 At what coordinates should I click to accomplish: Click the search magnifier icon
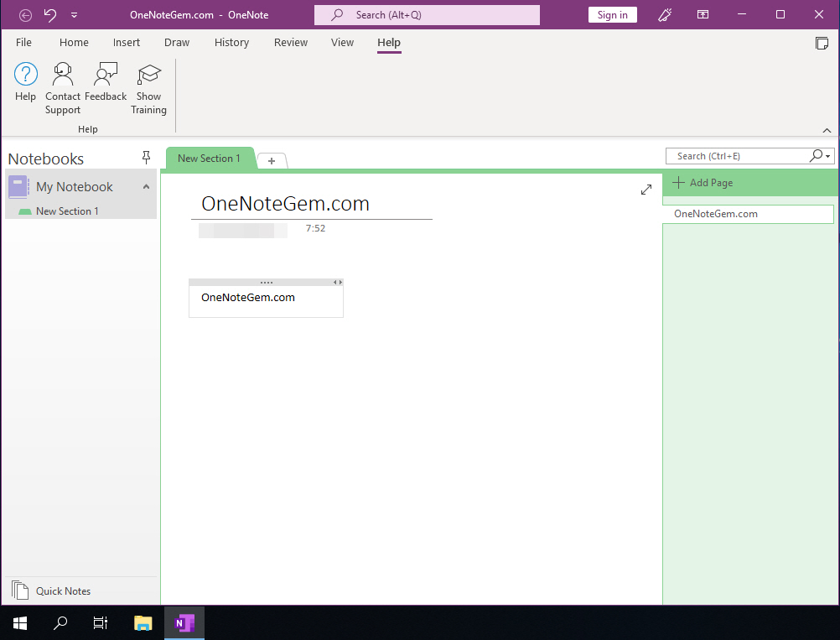tap(816, 155)
